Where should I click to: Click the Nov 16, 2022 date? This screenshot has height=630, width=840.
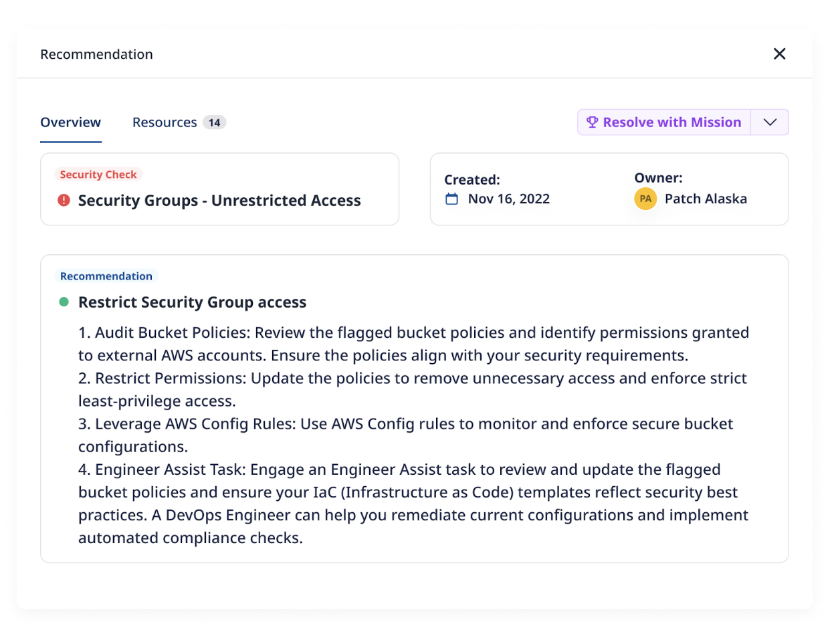[x=508, y=199]
